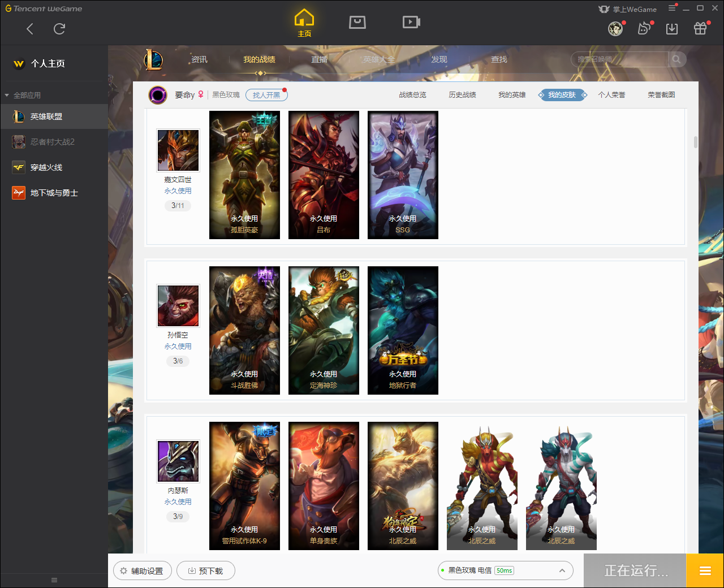
Task: Switch to the 我的战绩 tab
Action: click(259, 59)
